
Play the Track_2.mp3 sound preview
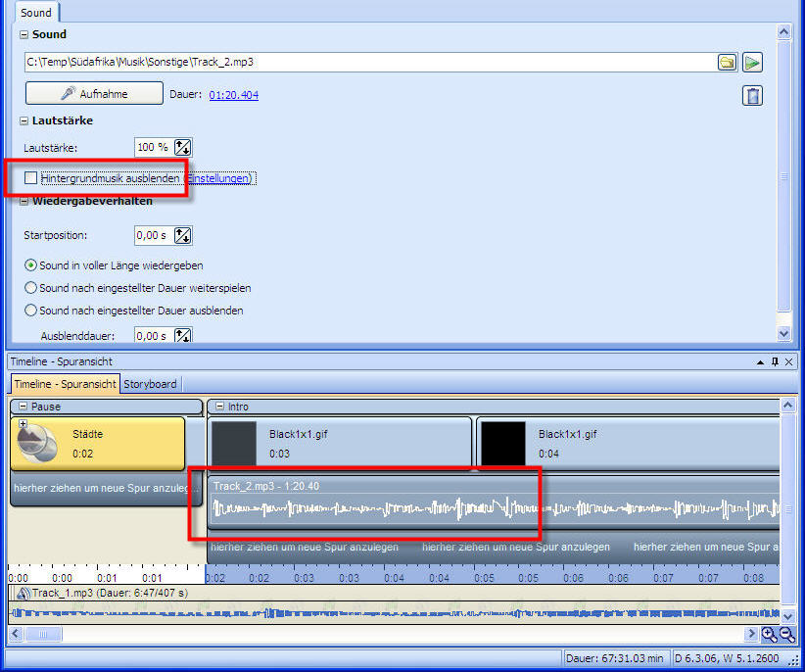(x=752, y=62)
